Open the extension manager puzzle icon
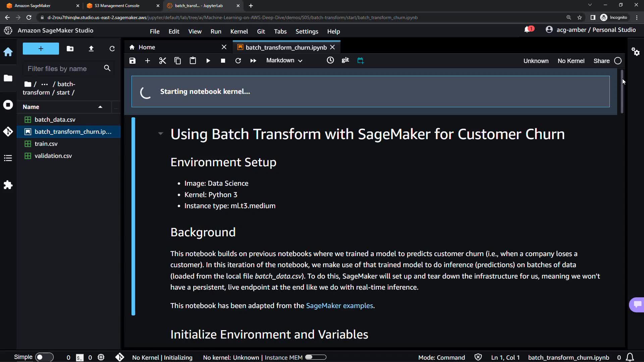This screenshot has height=362, width=644. [8, 185]
